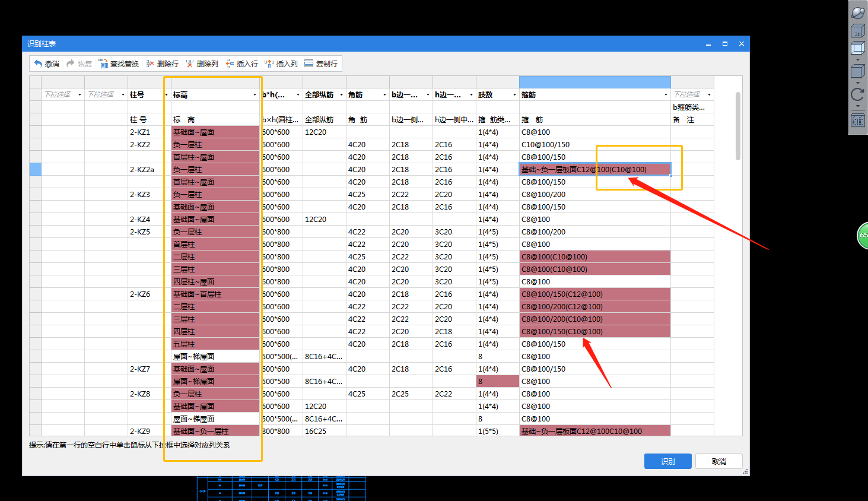Screen dimensions: 868x501
Task: Select the solid cube display icon
Action: click(858, 72)
